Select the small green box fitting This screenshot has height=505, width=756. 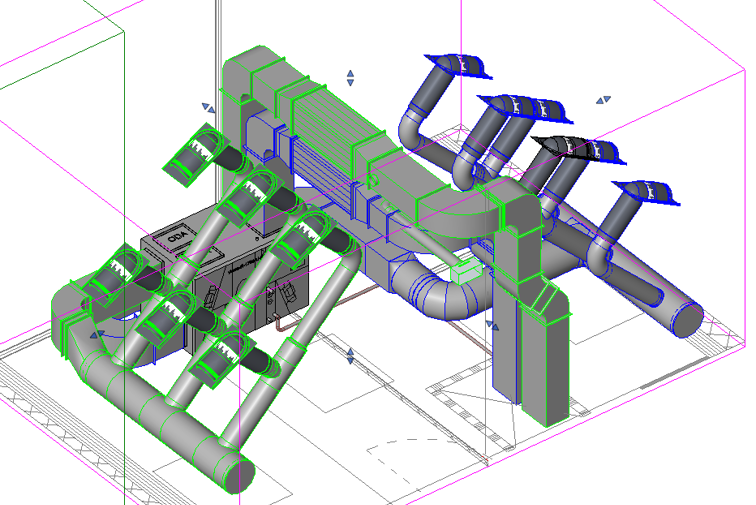tap(467, 270)
